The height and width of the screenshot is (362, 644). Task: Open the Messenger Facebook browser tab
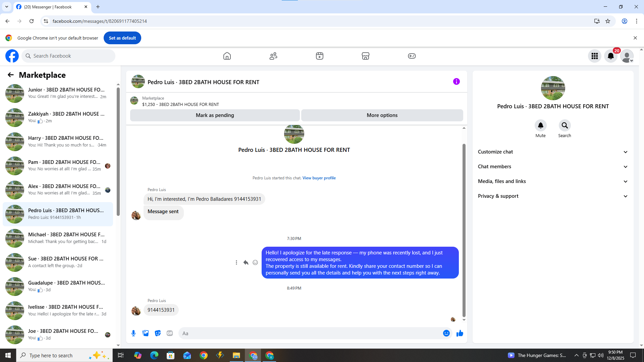[52, 7]
